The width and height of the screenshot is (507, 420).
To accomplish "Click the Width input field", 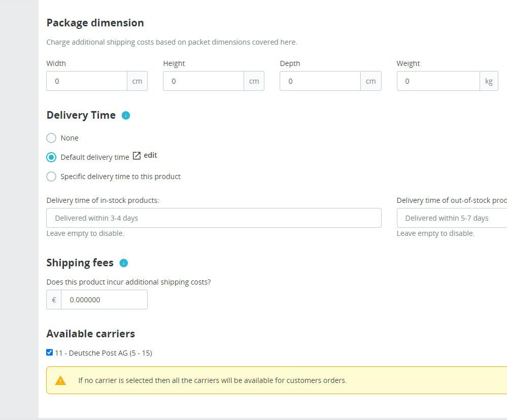I will 86,81.
